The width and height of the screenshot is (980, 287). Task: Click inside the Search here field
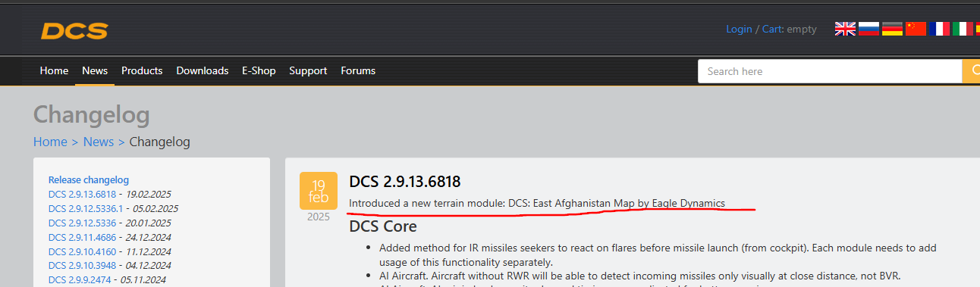(830, 71)
